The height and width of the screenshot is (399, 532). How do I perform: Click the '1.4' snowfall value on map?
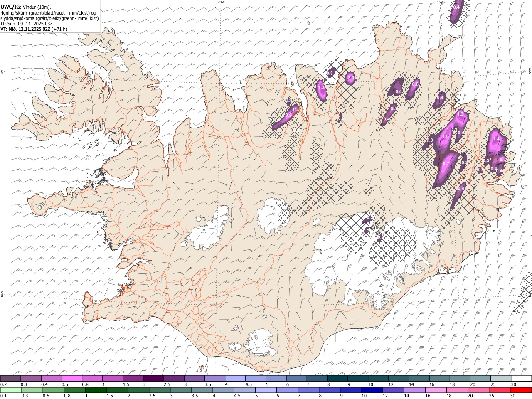[495, 139]
